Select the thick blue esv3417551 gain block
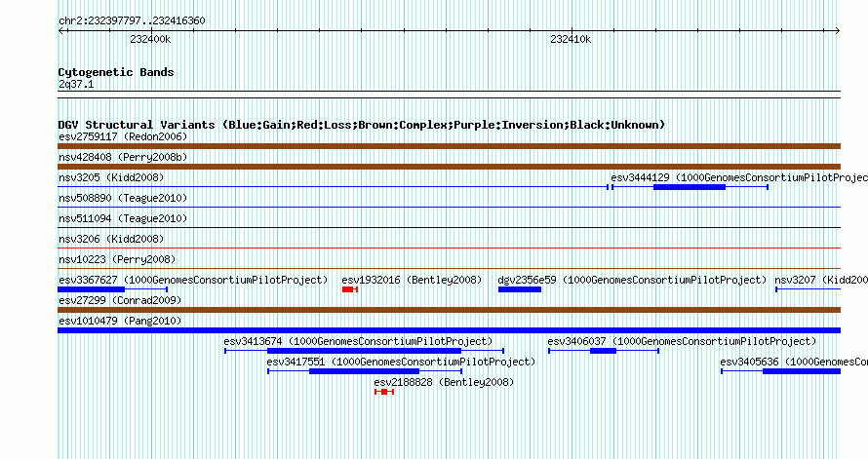The image size is (868, 459). click(364, 371)
